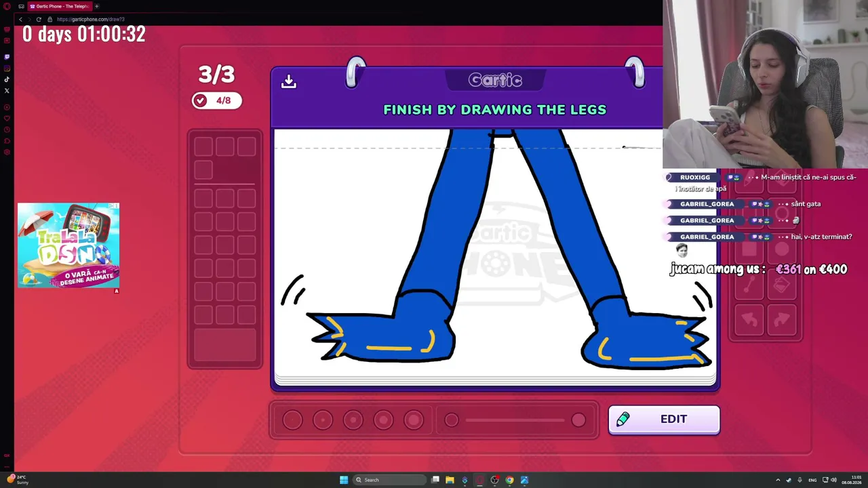Select the filled circle shape tool
868x488 pixels.
point(782,249)
